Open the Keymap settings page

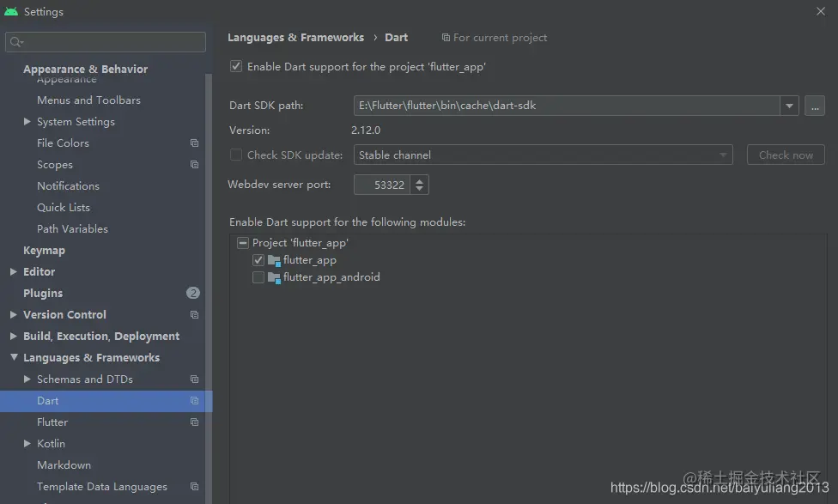pyautogui.click(x=44, y=250)
